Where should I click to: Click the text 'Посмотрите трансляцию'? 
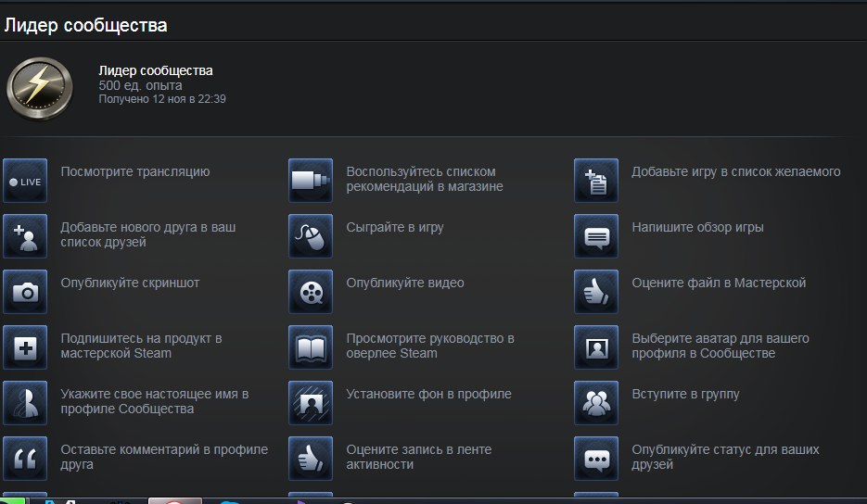pyautogui.click(x=135, y=172)
